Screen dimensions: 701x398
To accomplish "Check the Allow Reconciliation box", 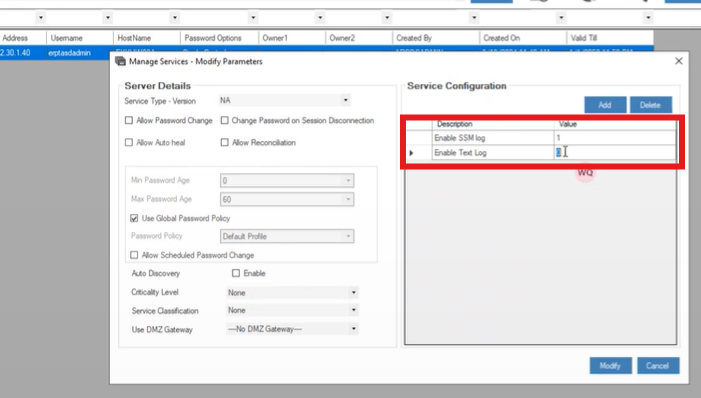I will [224, 142].
